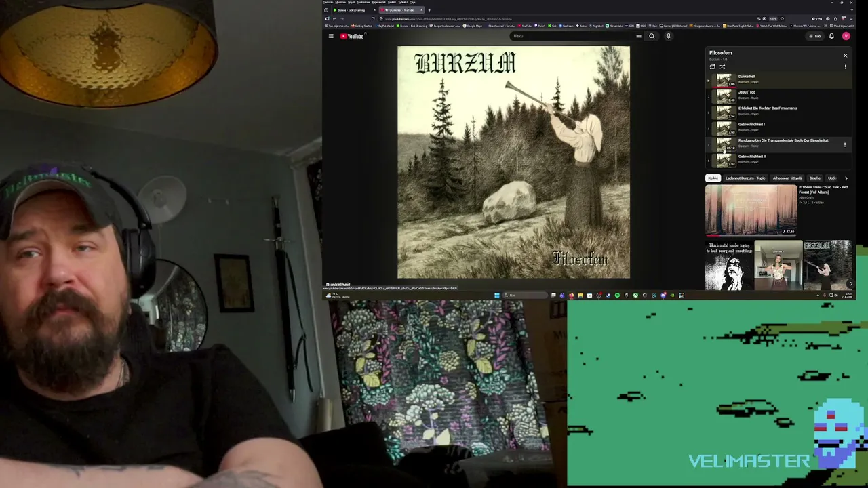Select the Sinulle filter chip

click(x=814, y=178)
